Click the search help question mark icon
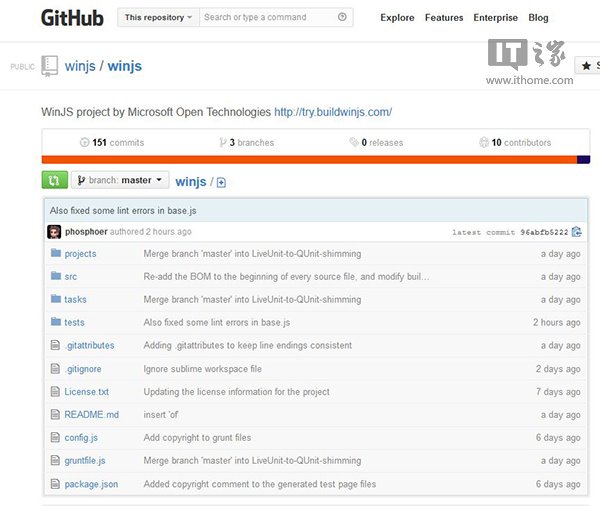 (x=342, y=17)
